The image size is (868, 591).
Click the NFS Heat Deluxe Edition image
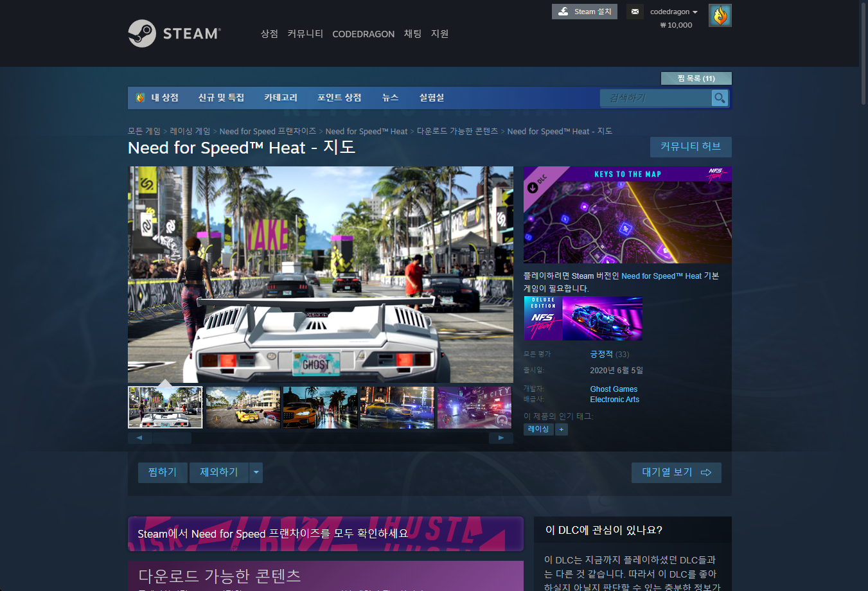click(583, 318)
